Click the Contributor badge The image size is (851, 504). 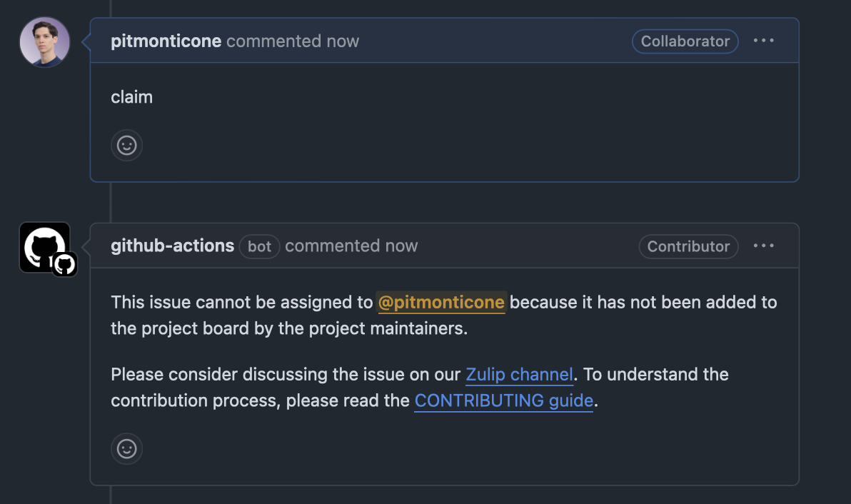tap(688, 246)
